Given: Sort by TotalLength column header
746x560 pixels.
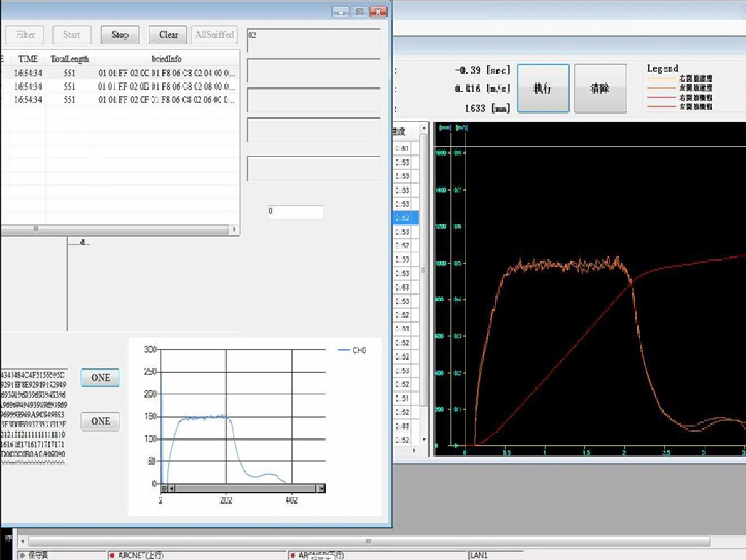Looking at the screenshot, I should click(x=69, y=58).
